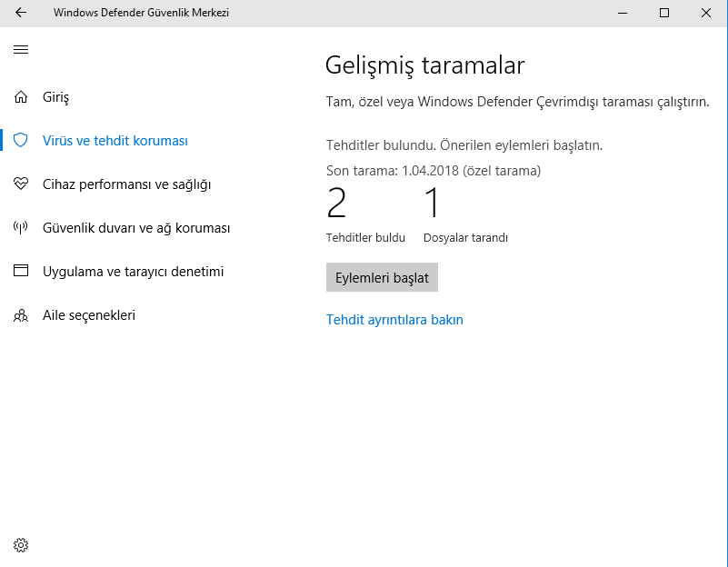728x567 pixels.
Task: Open settings via the gear icon
Action: (x=21, y=545)
